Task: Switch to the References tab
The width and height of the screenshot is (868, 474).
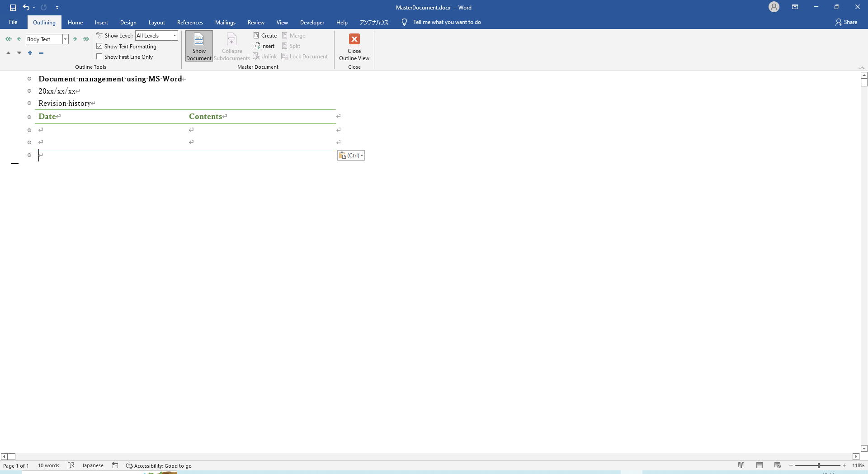Action: (x=190, y=23)
